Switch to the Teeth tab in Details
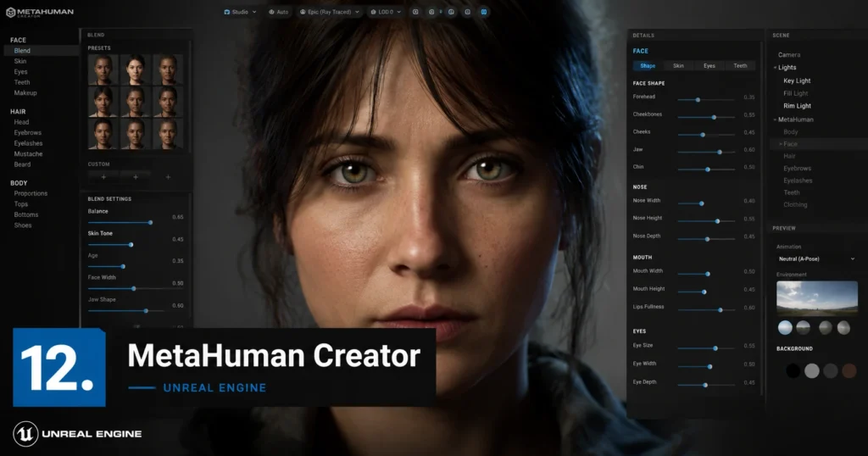868x456 pixels. [x=740, y=66]
